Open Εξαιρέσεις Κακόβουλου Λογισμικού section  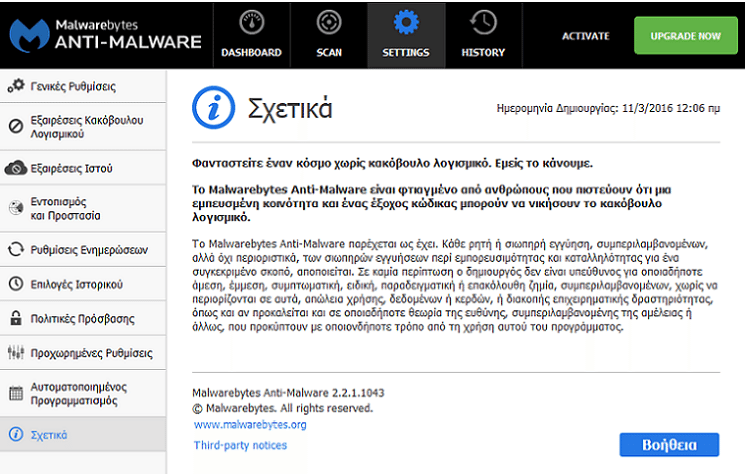coord(83,126)
